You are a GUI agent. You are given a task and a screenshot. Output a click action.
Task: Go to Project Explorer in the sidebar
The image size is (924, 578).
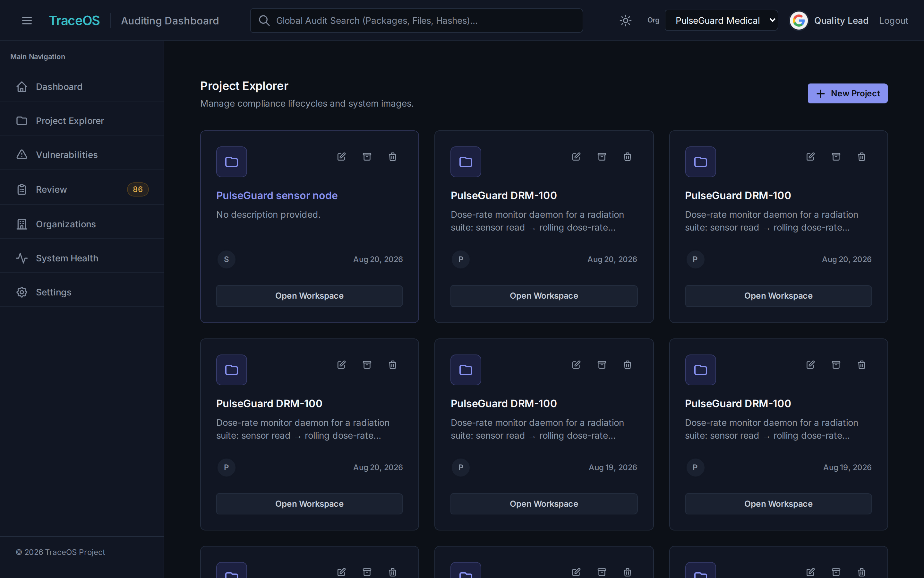click(x=82, y=121)
